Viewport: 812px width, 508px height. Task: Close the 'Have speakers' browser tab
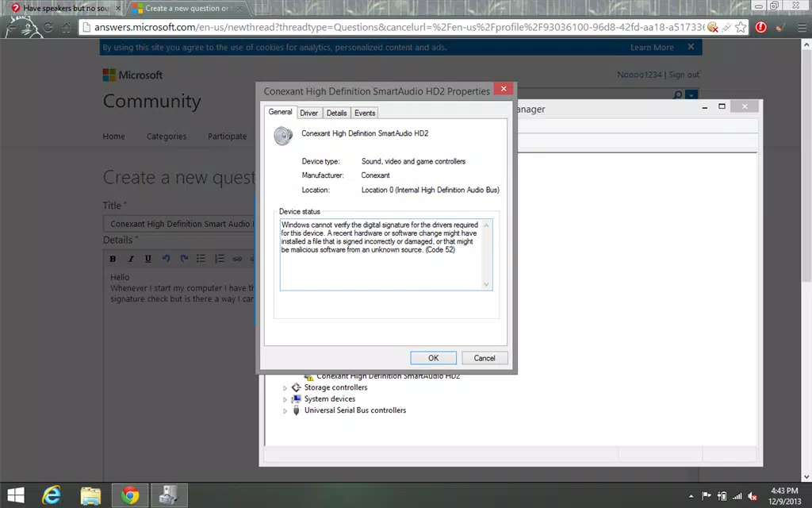coord(118,8)
